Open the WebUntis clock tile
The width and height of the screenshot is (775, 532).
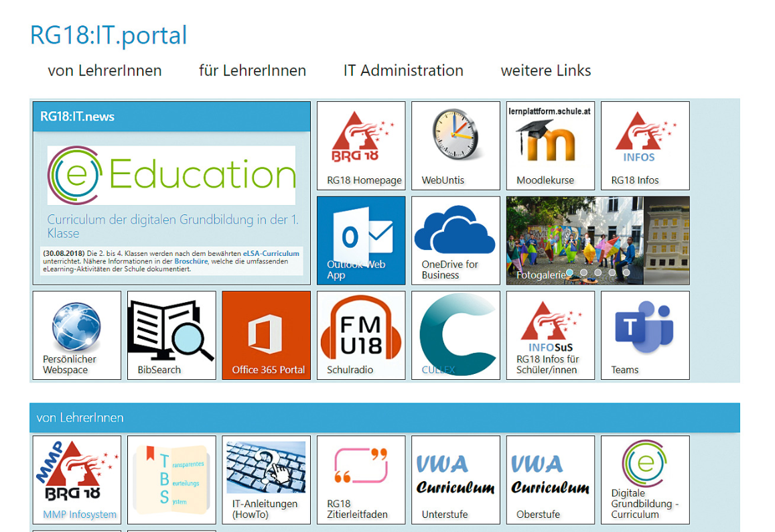click(455, 145)
